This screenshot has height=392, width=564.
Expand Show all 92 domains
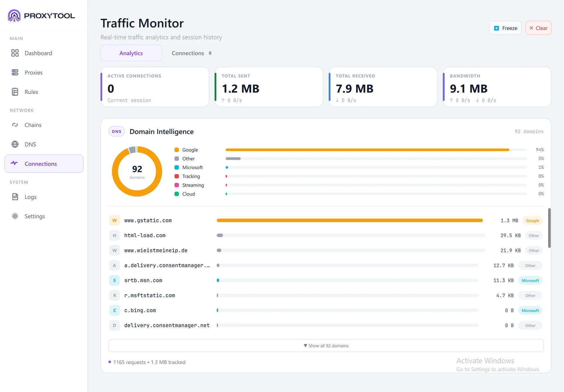pos(326,346)
